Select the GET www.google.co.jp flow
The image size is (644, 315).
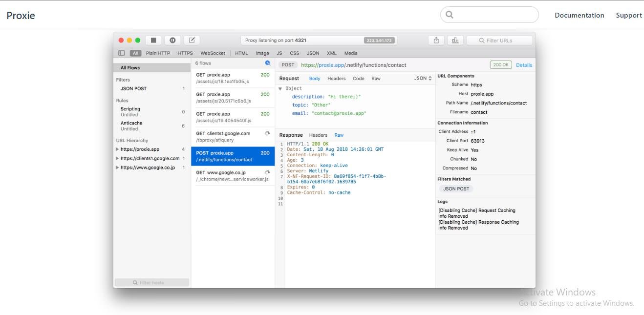click(x=233, y=176)
